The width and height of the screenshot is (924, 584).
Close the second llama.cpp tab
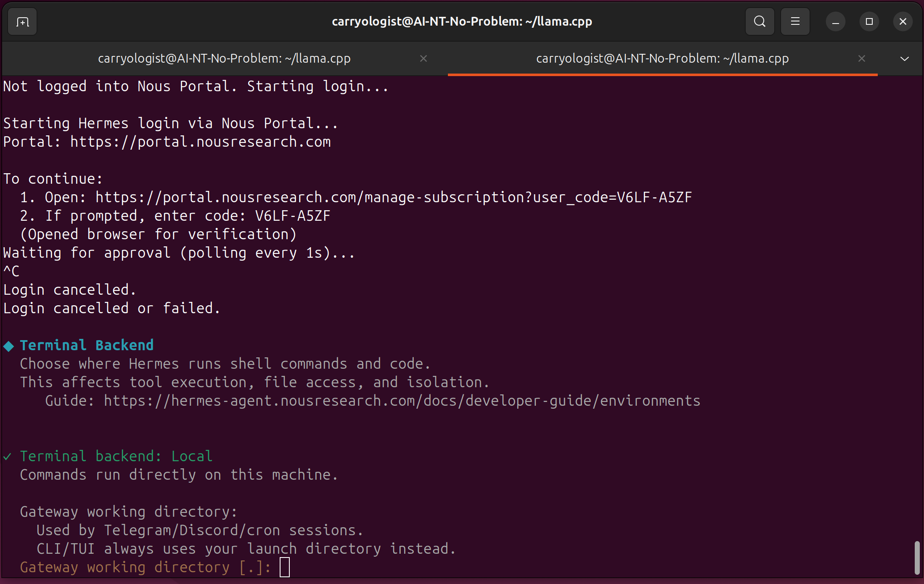pyautogui.click(x=862, y=58)
